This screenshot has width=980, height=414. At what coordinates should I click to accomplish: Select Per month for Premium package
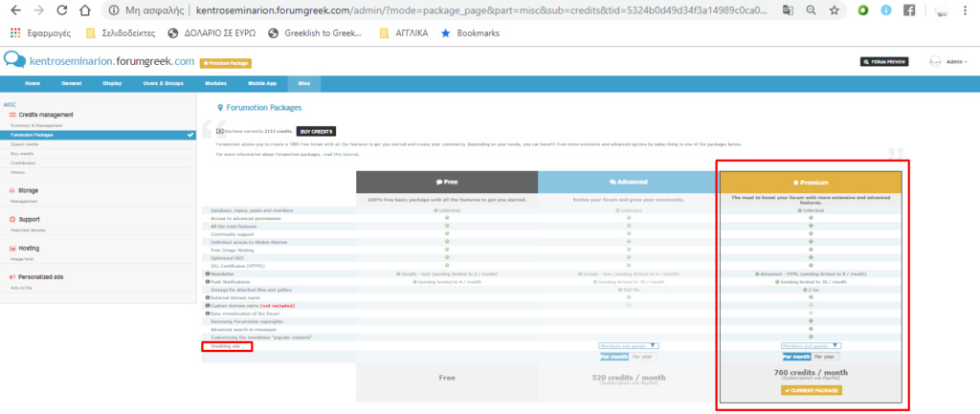point(797,357)
